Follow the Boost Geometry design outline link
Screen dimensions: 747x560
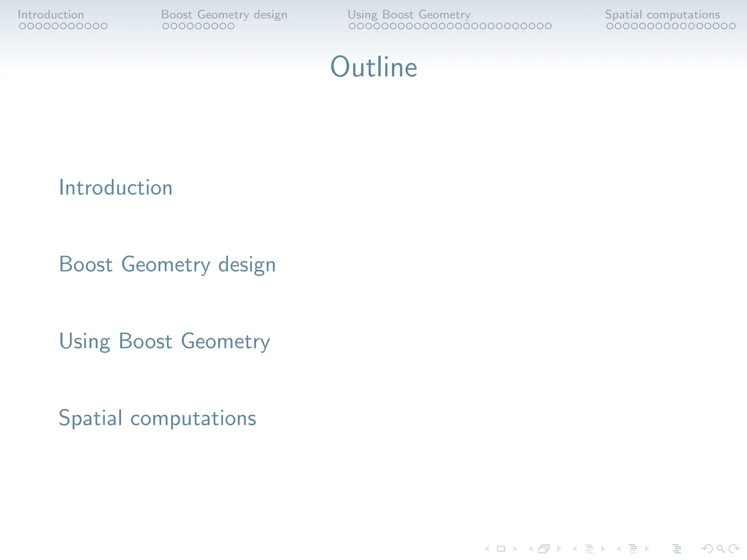coord(167,264)
